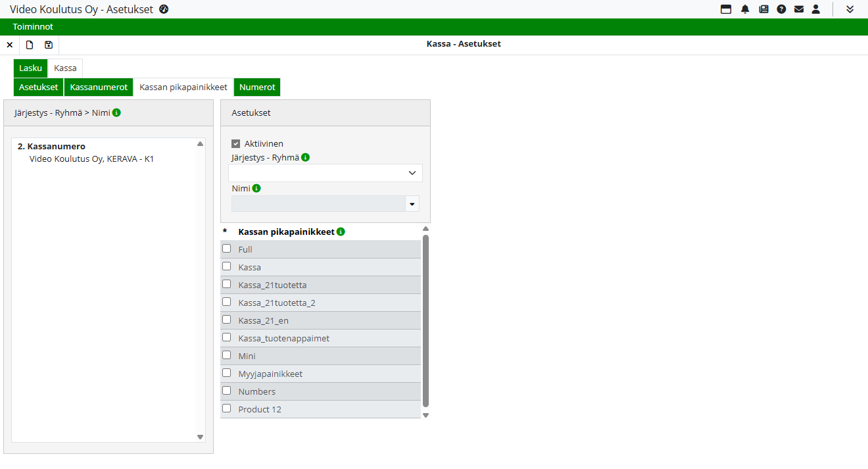
Task: Expand the double chevron in top right
Action: tap(850, 9)
